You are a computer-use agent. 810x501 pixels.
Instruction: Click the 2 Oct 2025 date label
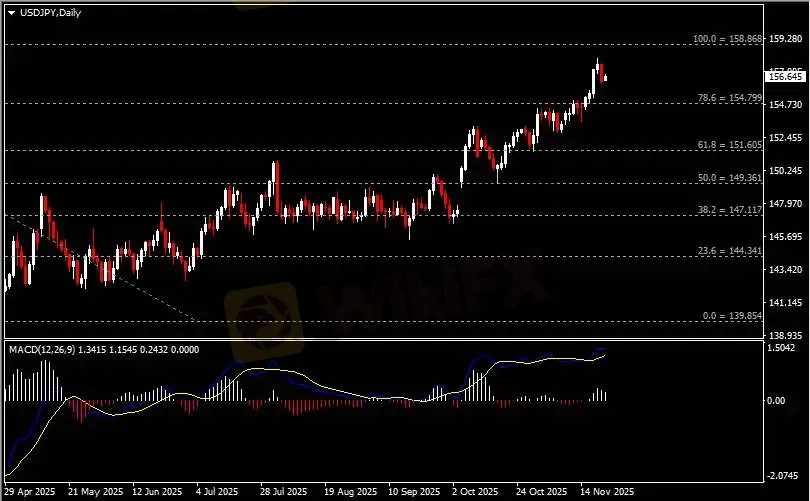475,493
